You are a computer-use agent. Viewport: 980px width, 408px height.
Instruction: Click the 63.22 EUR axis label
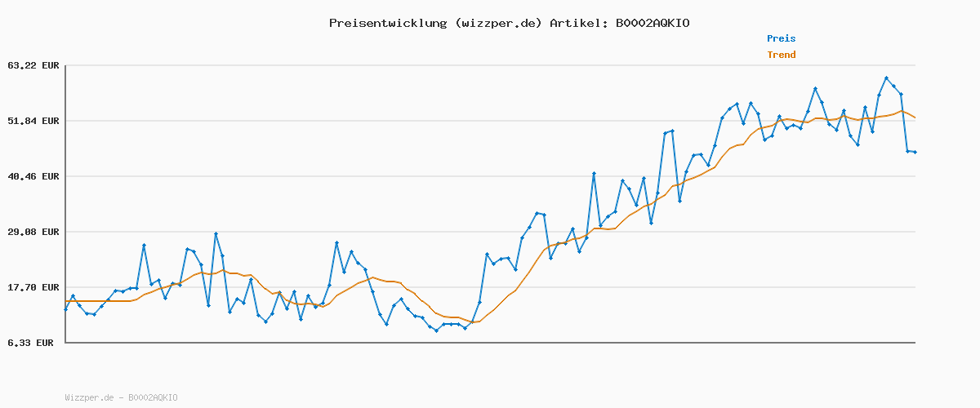[x=33, y=65]
